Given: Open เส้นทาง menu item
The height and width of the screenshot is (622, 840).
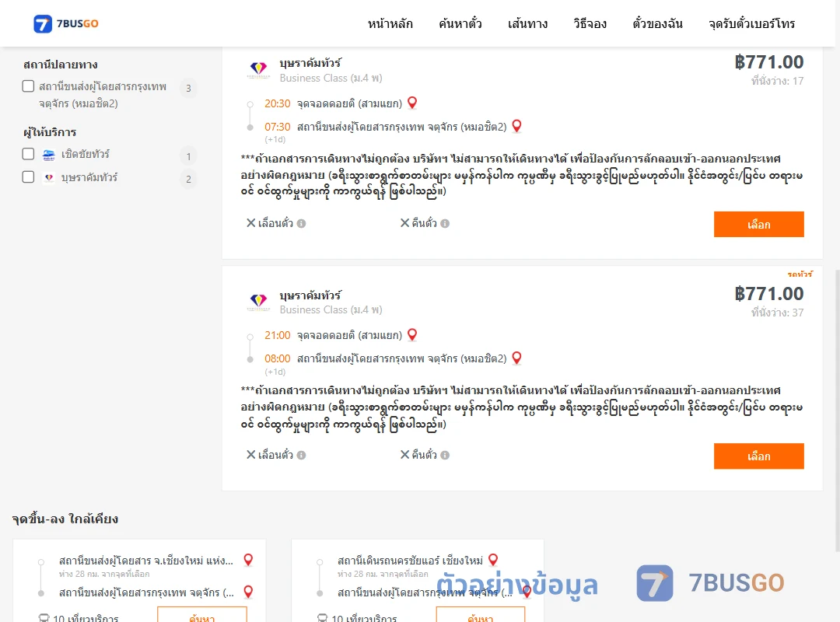Looking at the screenshot, I should point(527,23).
